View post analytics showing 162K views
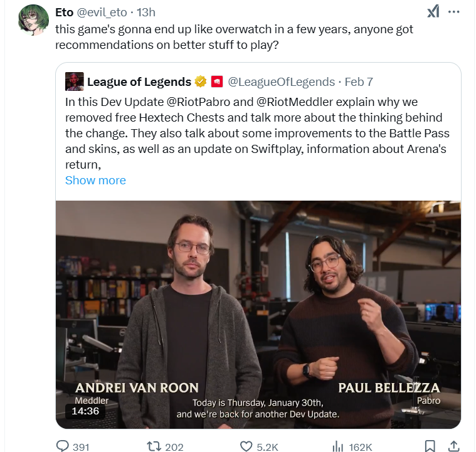476x452 pixels. (x=337, y=446)
